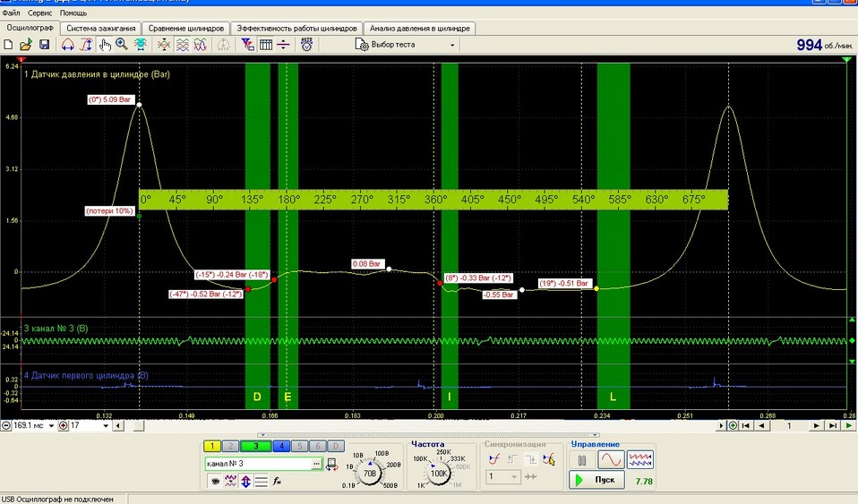Toggle green channel 3 button

point(255,446)
